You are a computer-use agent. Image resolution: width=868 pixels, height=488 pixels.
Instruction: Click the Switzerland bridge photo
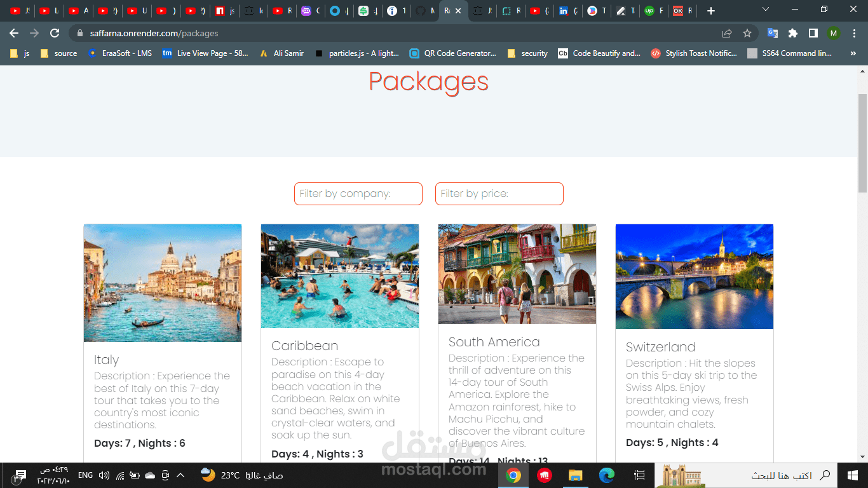695,276
